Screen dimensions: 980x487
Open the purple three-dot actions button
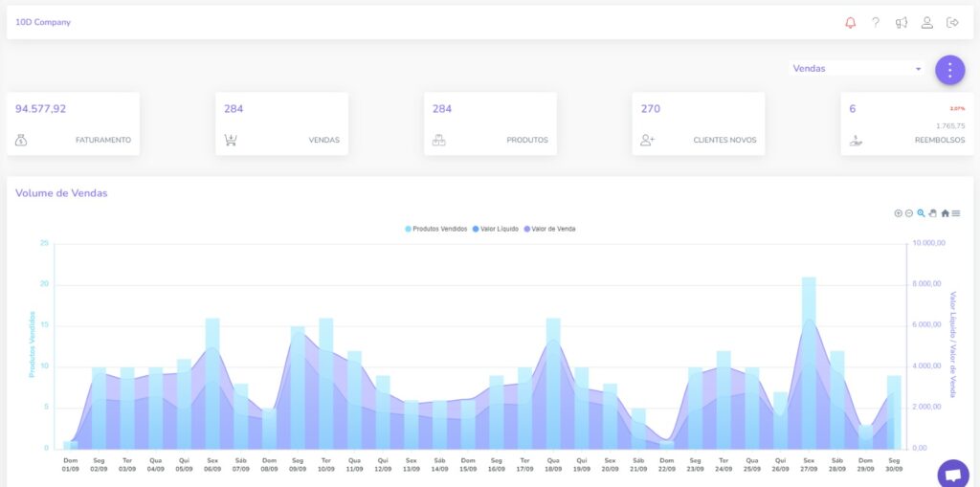tap(949, 70)
